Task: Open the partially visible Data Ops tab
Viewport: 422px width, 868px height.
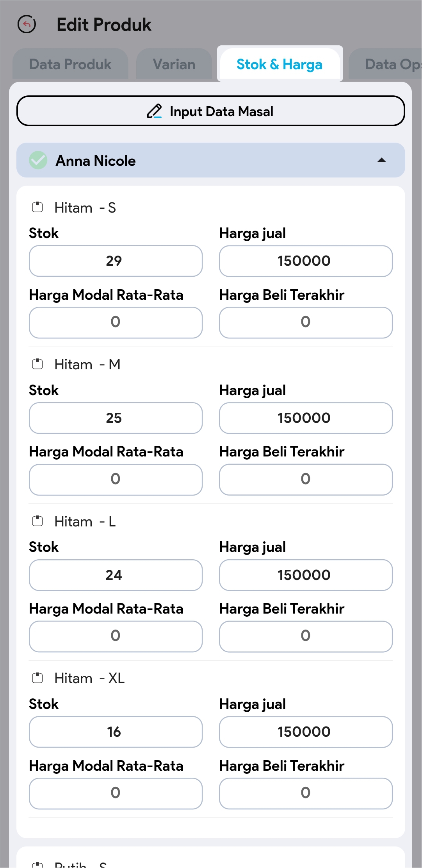Action: pyautogui.click(x=390, y=64)
